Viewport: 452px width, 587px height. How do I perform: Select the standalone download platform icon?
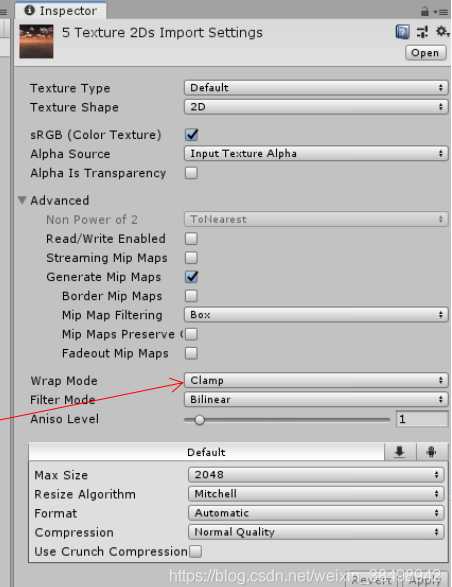400,452
